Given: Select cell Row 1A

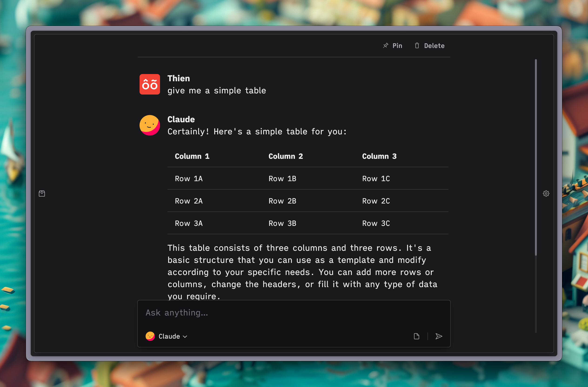Looking at the screenshot, I should pos(189,179).
